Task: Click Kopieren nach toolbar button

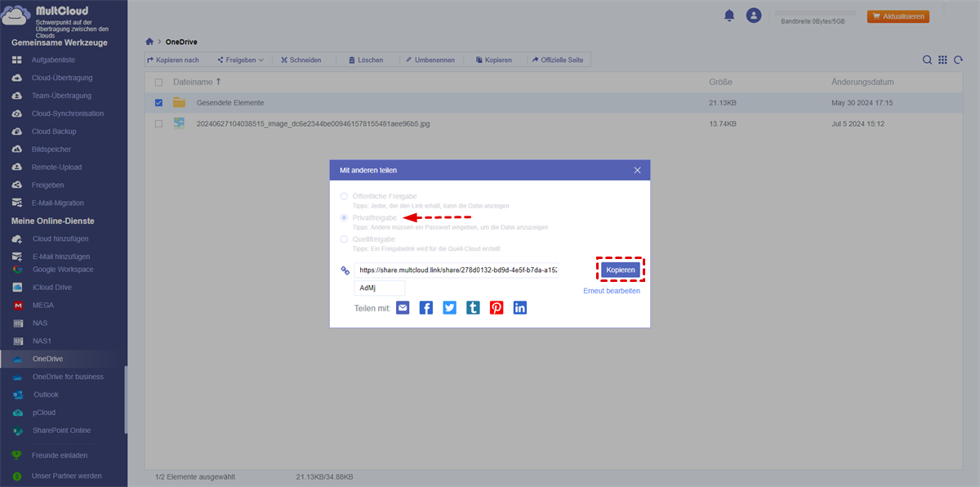Action: click(x=173, y=60)
